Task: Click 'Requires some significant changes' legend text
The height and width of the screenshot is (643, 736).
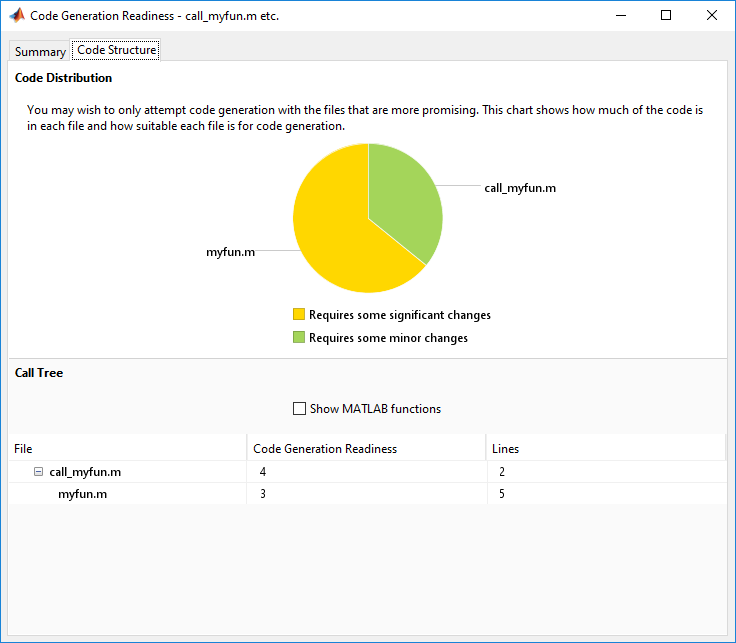Action: pos(400,315)
